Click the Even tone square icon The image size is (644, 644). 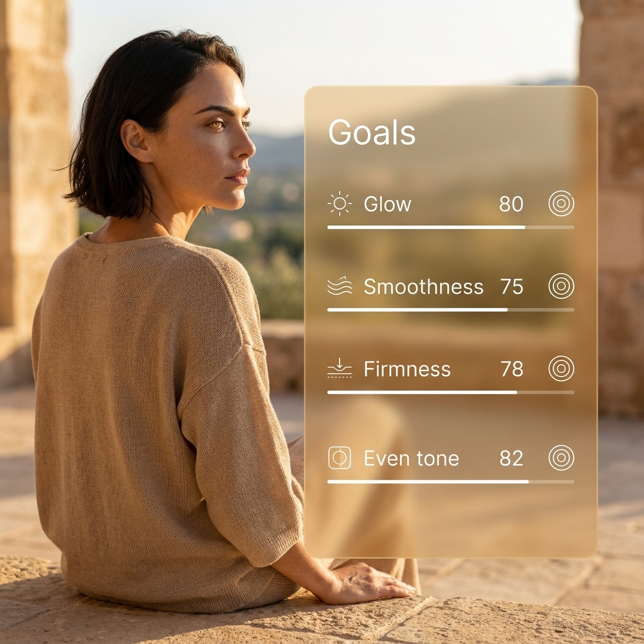pos(340,458)
